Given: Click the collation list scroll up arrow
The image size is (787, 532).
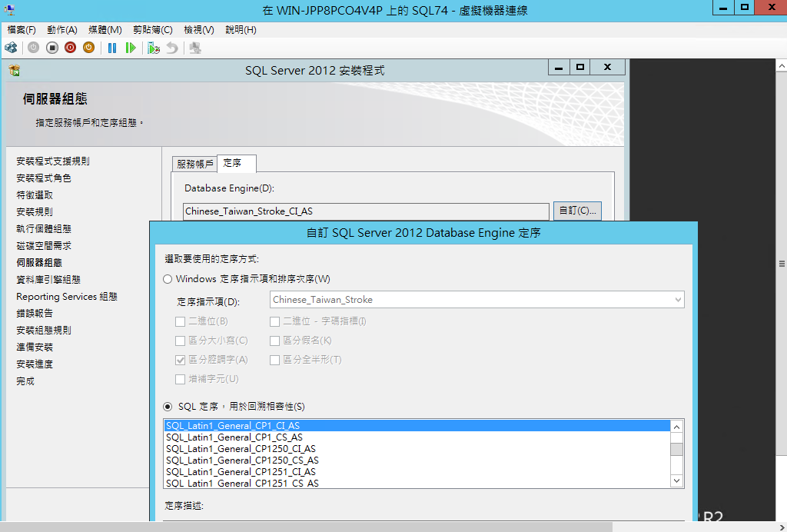Looking at the screenshot, I should pyautogui.click(x=676, y=427).
